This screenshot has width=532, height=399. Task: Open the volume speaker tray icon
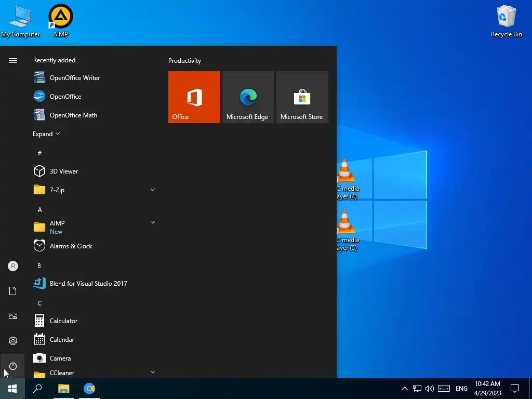click(430, 389)
